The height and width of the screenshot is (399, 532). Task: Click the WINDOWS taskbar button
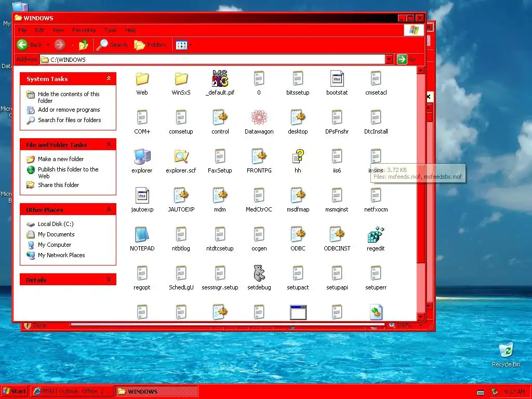click(x=156, y=391)
